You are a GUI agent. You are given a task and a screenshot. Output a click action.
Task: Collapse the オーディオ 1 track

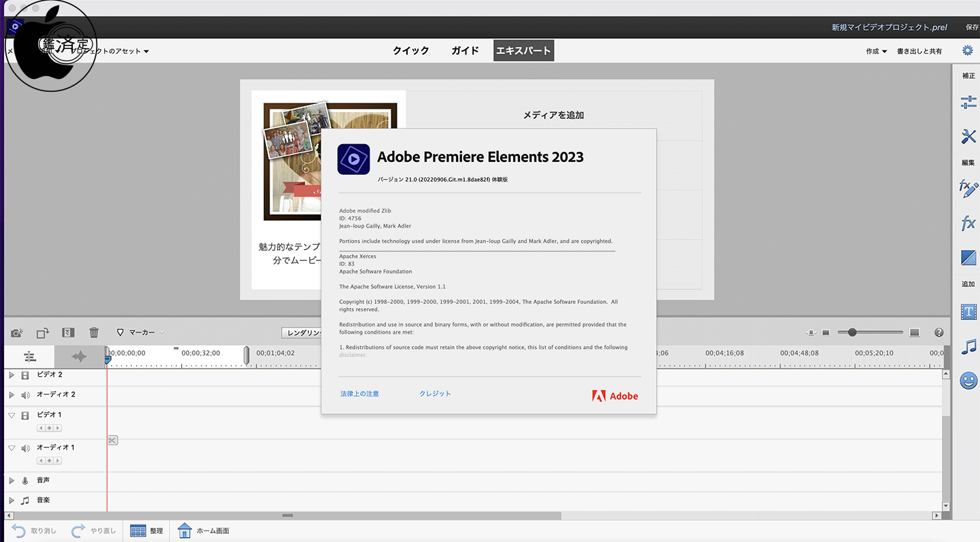click(11, 448)
